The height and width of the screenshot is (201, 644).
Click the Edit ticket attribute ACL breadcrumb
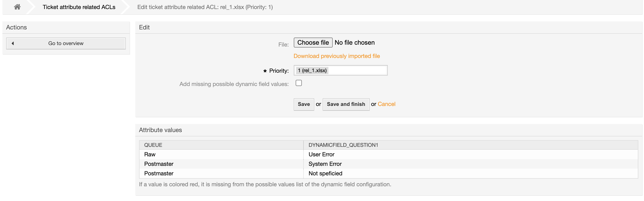[205, 7]
